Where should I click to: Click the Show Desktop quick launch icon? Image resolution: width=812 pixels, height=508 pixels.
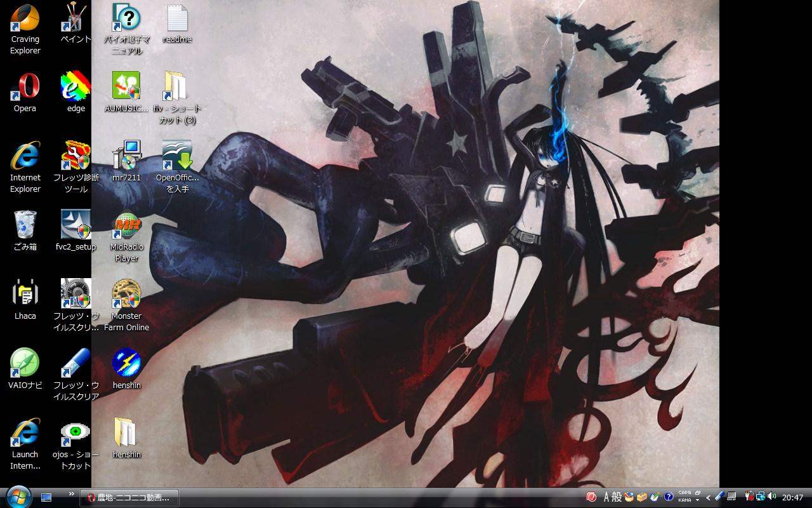(46, 497)
